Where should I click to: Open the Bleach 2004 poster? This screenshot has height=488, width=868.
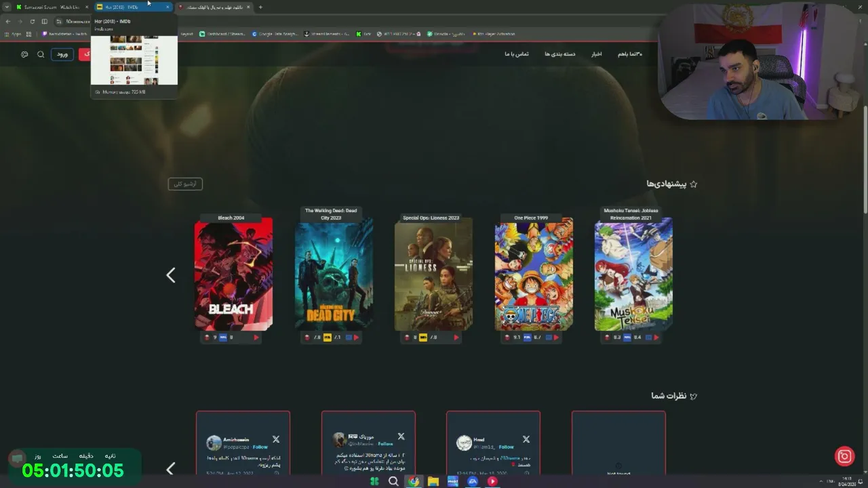(x=233, y=274)
